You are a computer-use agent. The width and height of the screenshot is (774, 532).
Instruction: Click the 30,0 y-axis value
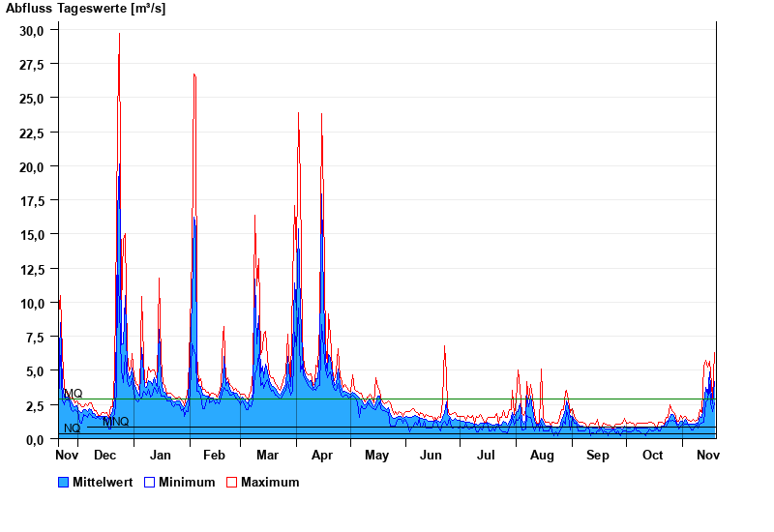[32, 30]
